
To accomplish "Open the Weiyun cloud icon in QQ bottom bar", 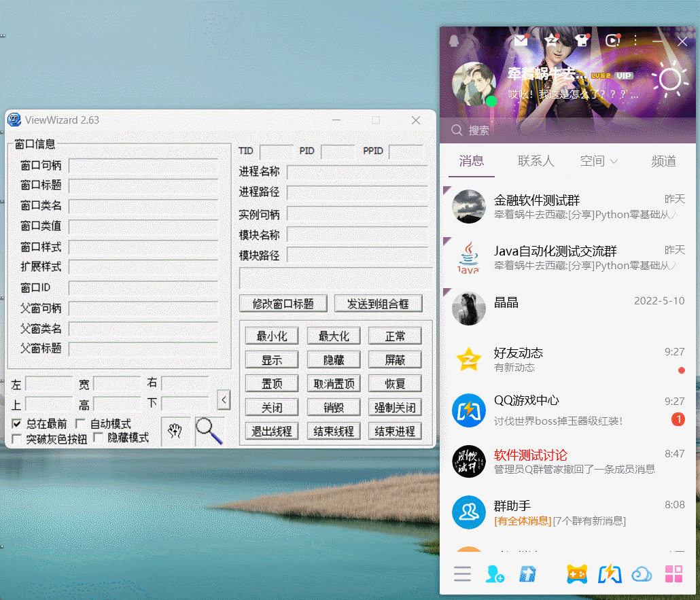I will coord(642,575).
